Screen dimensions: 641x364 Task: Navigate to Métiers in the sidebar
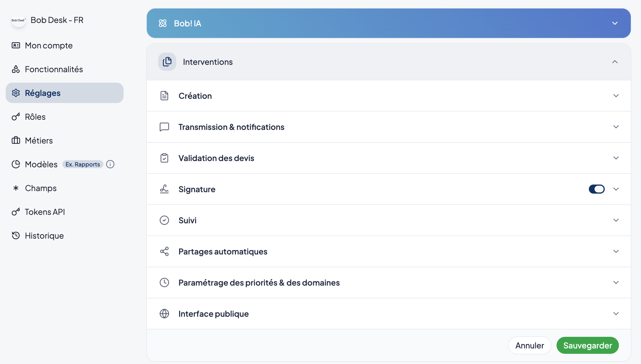(x=65, y=140)
